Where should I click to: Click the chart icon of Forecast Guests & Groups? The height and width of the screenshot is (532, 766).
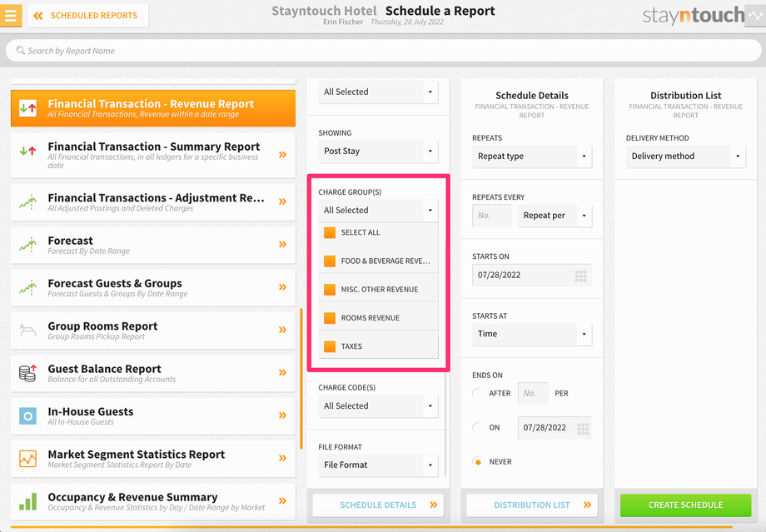(x=27, y=287)
